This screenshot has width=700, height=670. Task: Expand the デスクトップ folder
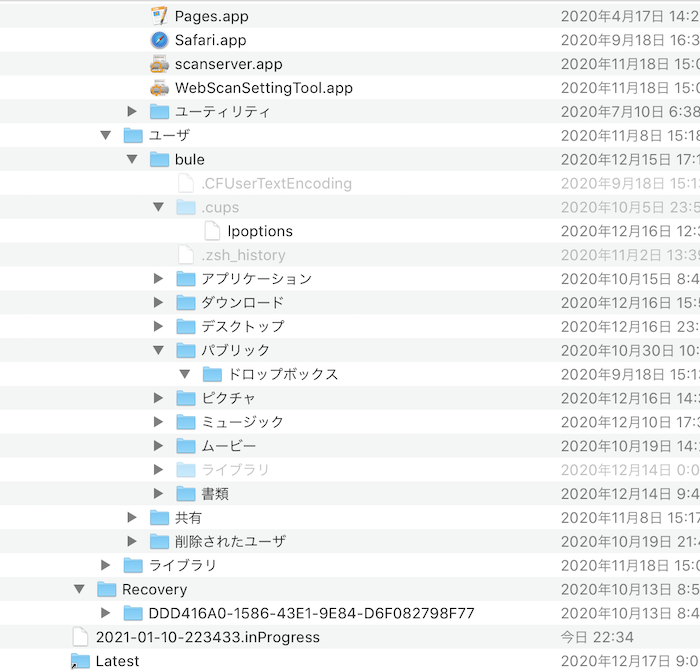[158, 326]
